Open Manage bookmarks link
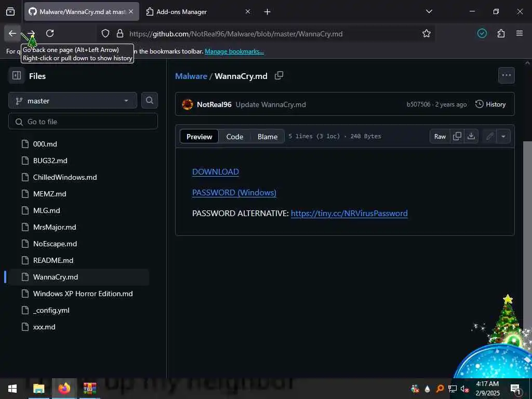Image resolution: width=532 pixels, height=399 pixels. click(234, 51)
